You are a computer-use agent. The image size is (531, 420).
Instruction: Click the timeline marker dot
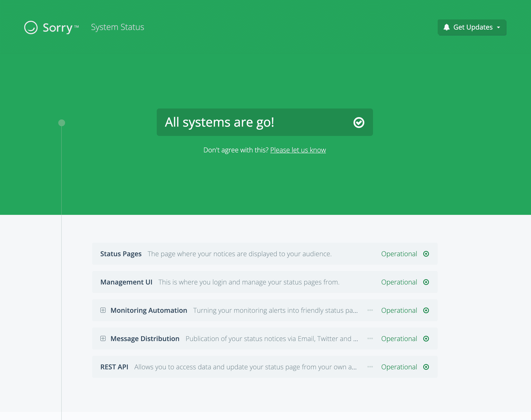pos(61,123)
